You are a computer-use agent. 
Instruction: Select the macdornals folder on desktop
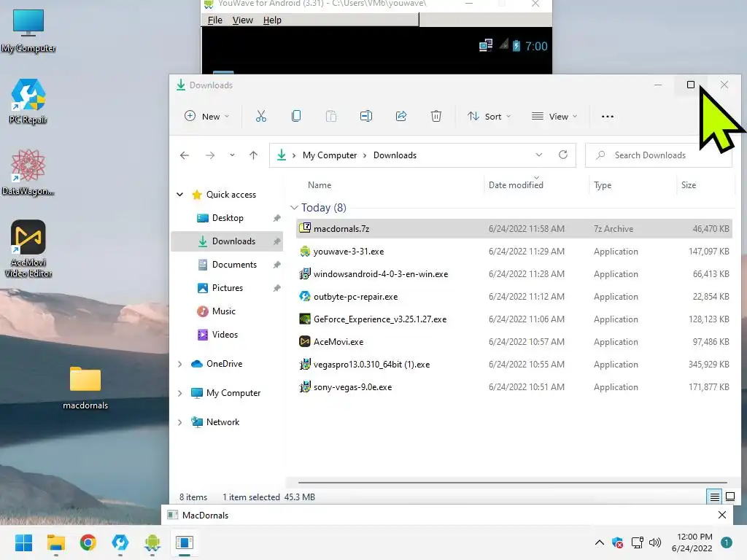tap(85, 388)
